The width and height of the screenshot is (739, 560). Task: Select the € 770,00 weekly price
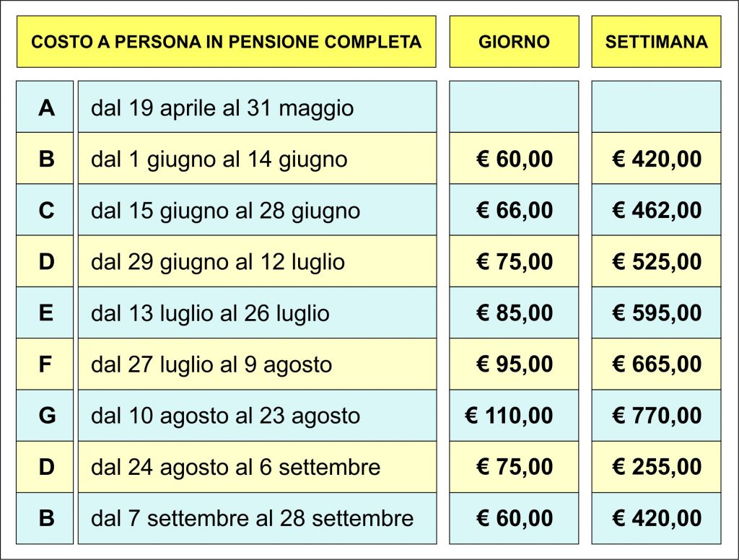[656, 415]
